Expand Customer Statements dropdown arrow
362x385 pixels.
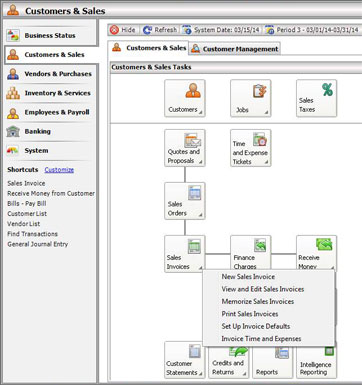coord(200,374)
